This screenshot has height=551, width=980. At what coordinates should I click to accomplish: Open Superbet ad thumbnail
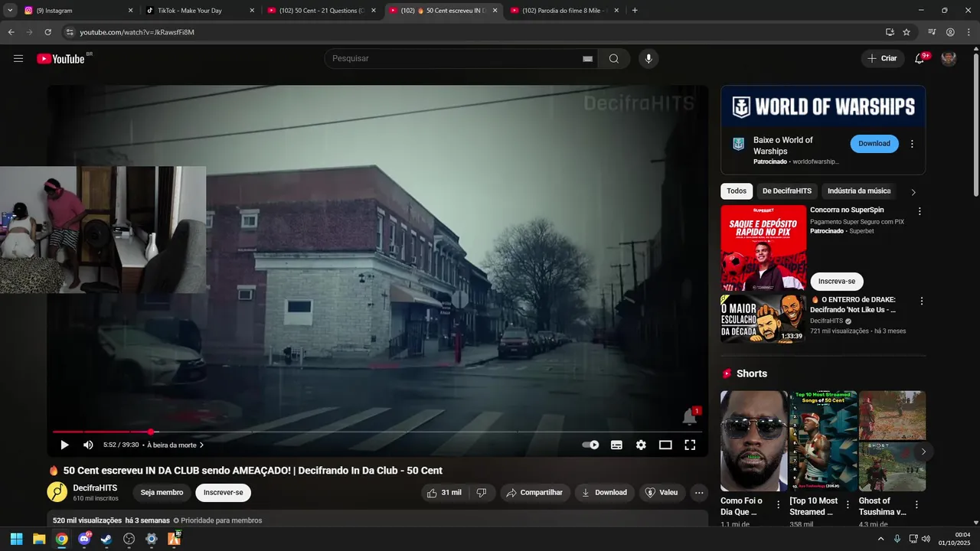(763, 248)
